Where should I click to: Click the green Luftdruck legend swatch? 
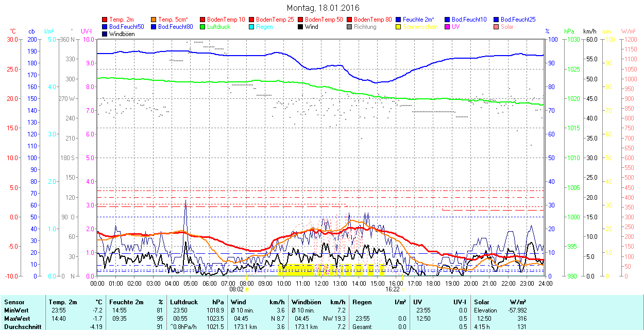(202, 27)
